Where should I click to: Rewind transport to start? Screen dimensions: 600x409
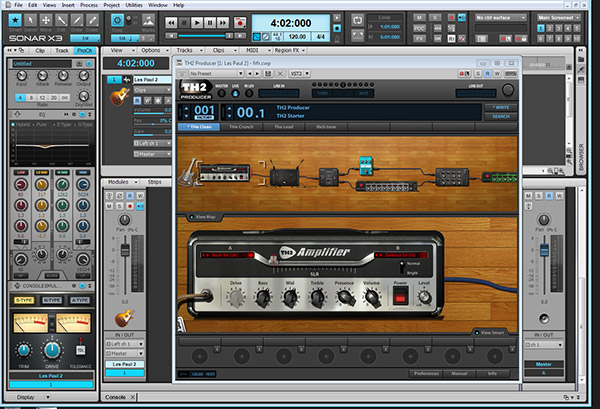(x=171, y=23)
